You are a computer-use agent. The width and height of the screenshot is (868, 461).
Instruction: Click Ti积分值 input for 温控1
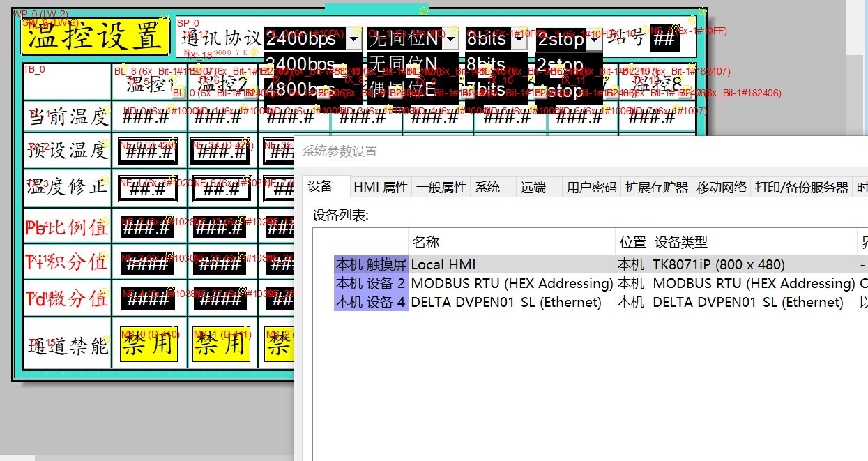(x=147, y=264)
